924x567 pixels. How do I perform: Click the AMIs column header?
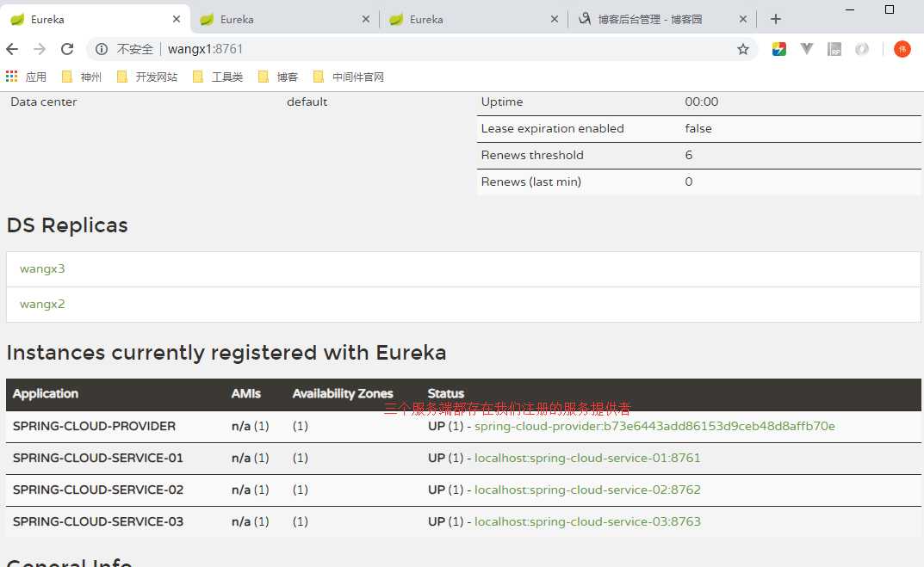[245, 394]
